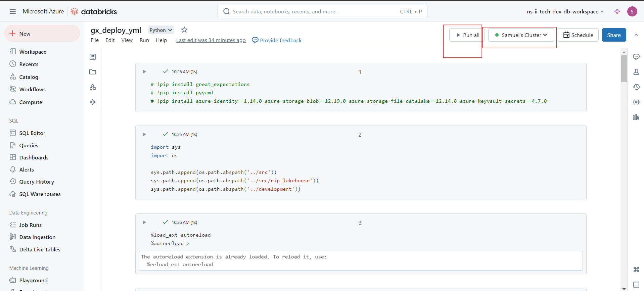The image size is (644, 291).
Task: Run cell 3 with play icon
Action: tap(144, 222)
